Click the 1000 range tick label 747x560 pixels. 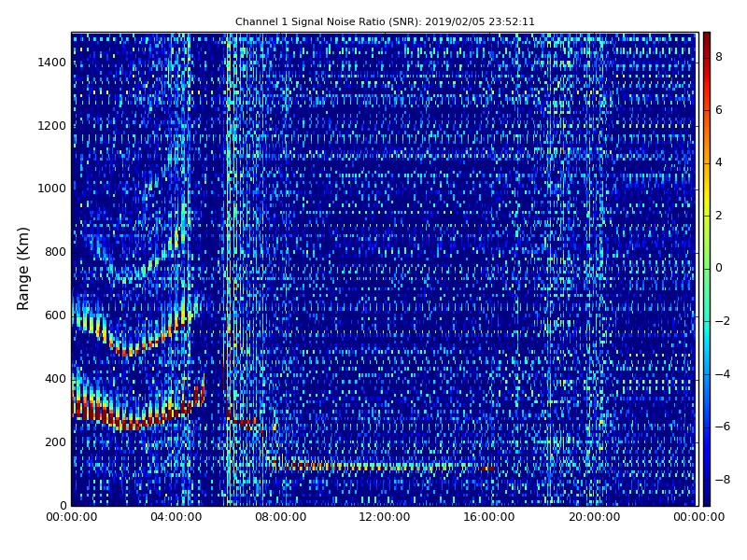pos(52,189)
